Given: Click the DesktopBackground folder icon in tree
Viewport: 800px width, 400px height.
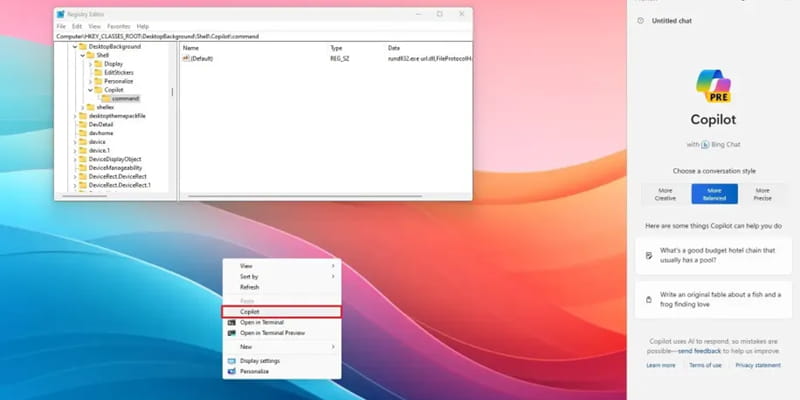Looking at the screenshot, I should coord(83,46).
